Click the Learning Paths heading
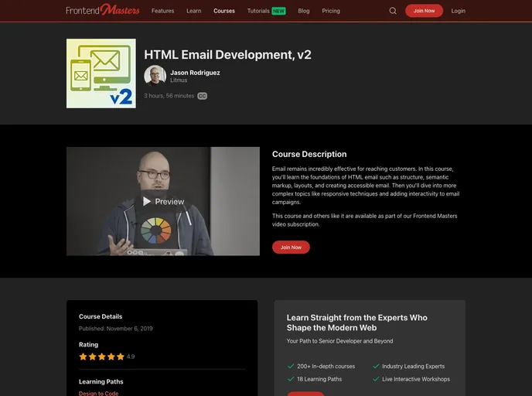Screen dimensions: 532x396 coord(101,382)
